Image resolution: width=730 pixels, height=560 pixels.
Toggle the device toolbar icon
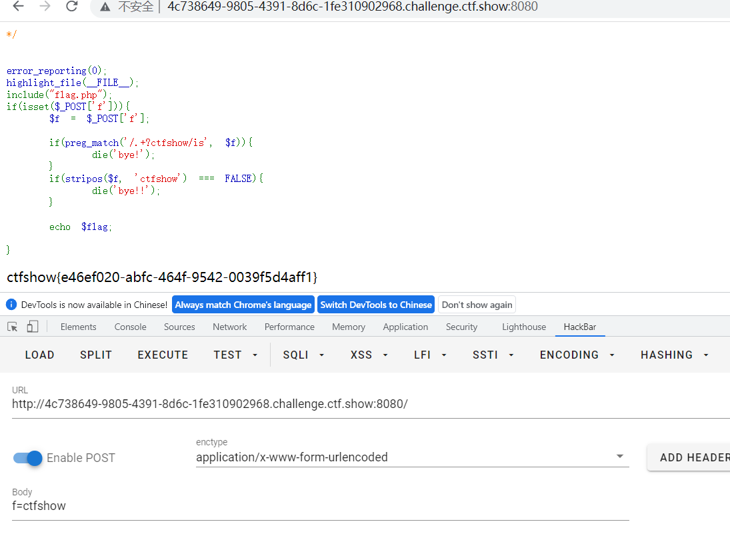pyautogui.click(x=32, y=327)
